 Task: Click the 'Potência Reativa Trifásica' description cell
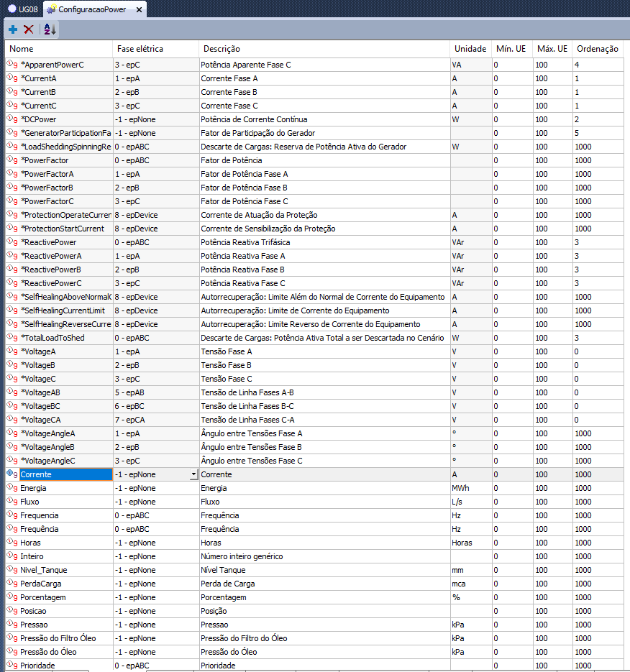pos(324,242)
